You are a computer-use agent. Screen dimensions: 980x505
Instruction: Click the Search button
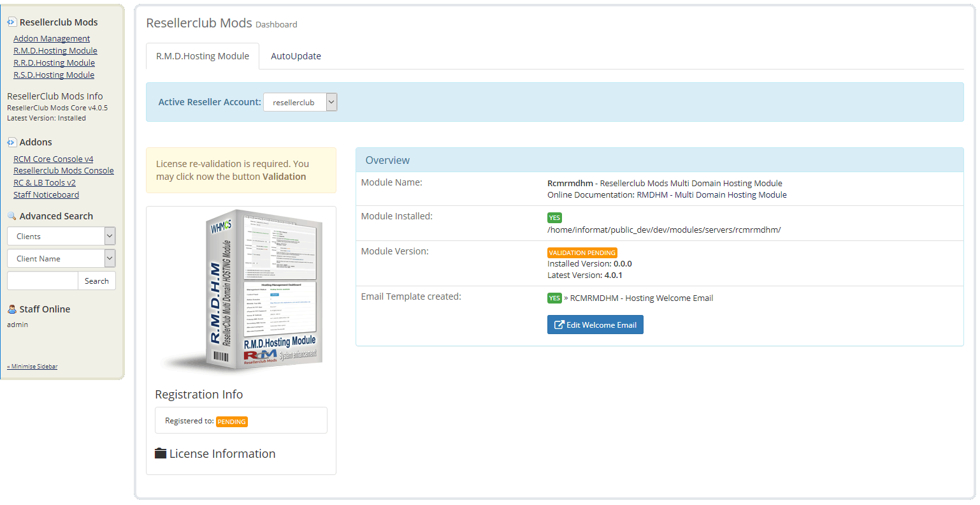97,281
